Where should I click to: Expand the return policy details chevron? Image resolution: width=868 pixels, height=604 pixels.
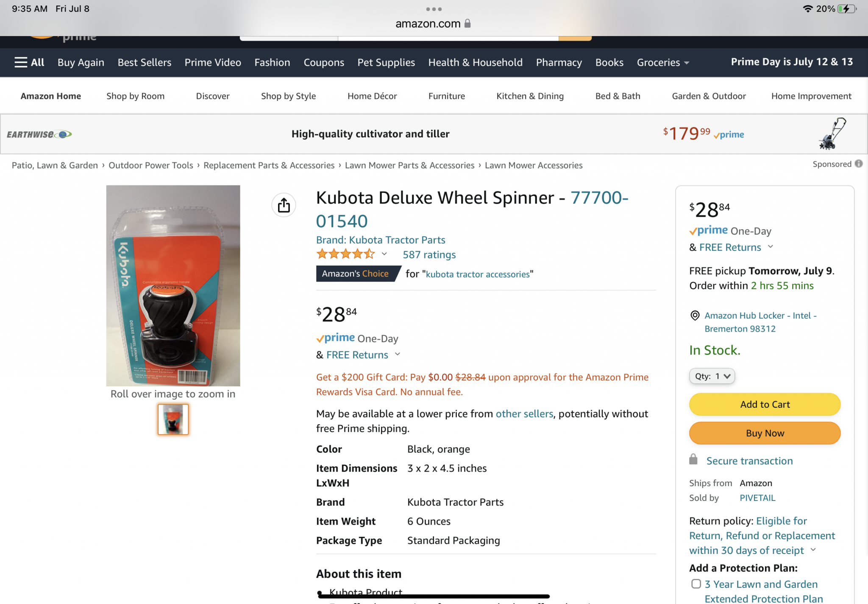(813, 550)
